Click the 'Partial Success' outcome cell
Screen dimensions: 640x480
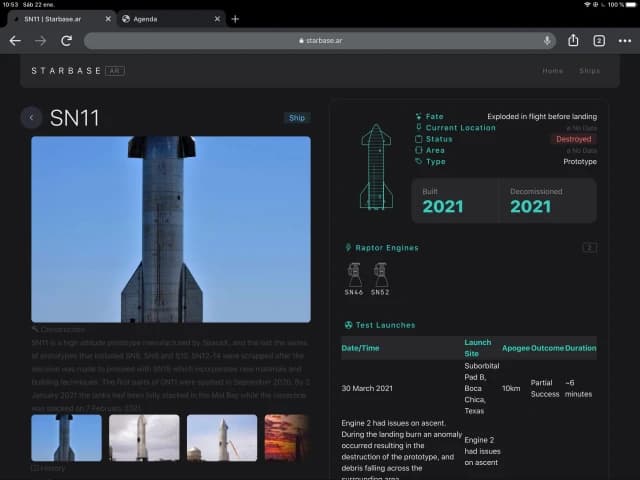(545, 389)
